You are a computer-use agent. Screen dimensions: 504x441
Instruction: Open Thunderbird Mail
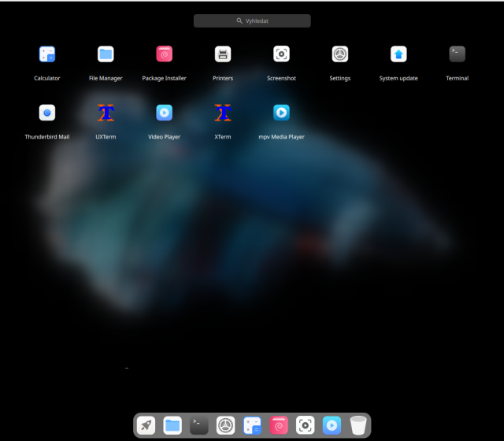[47, 113]
